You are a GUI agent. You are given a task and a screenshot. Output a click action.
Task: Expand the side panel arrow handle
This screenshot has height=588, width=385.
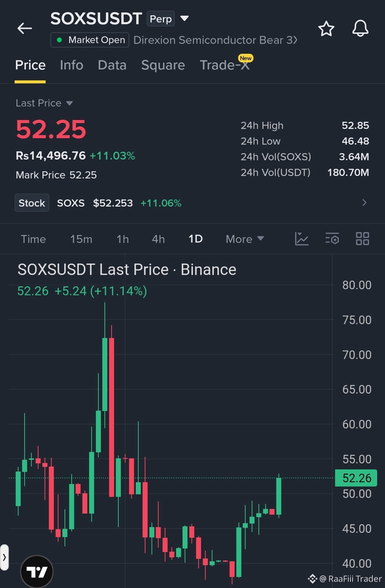click(4, 557)
